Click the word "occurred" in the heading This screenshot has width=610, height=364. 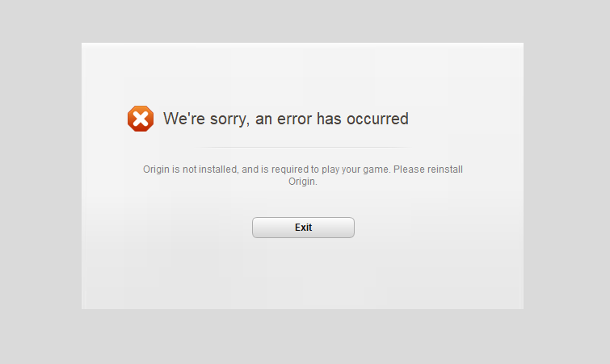pos(377,119)
